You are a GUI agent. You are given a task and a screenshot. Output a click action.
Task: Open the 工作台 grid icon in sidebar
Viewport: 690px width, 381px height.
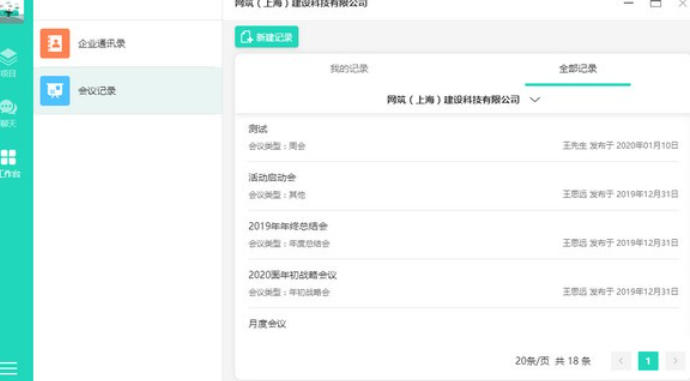click(x=9, y=163)
